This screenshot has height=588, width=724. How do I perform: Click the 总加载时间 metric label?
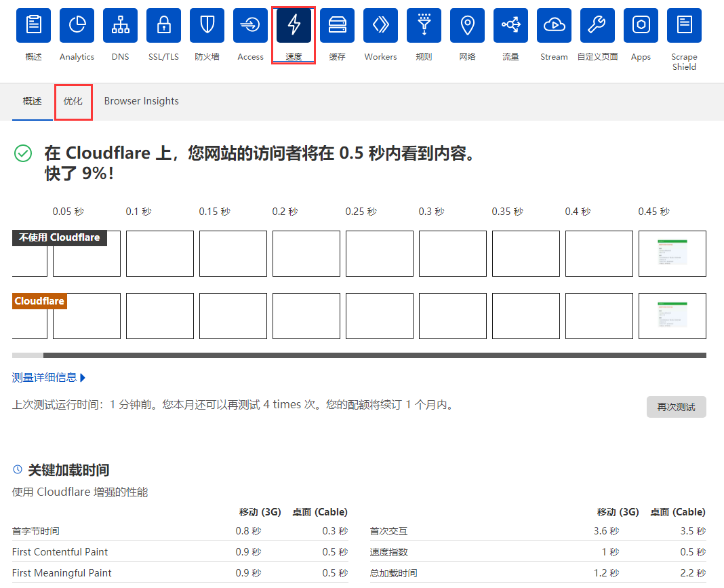(x=393, y=573)
